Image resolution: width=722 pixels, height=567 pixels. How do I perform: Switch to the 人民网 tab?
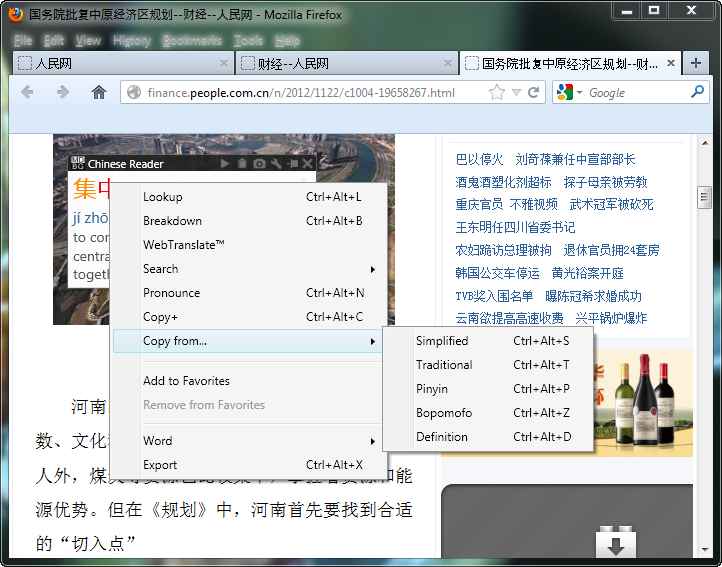pyautogui.click(x=122, y=63)
